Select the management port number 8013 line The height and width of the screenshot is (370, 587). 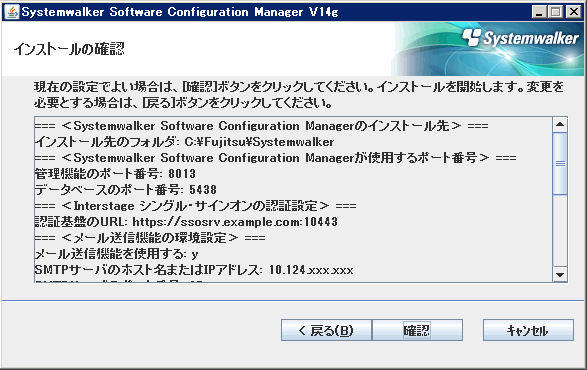(115, 174)
